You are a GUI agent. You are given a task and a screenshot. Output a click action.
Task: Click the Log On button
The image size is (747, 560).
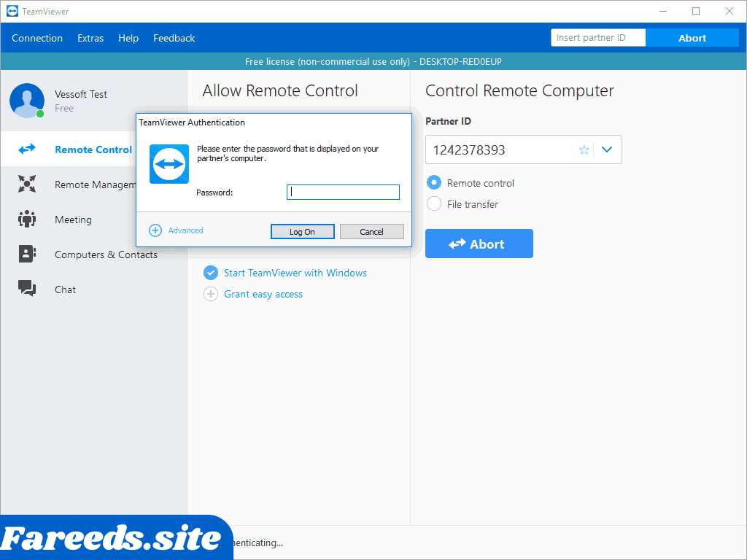point(302,231)
